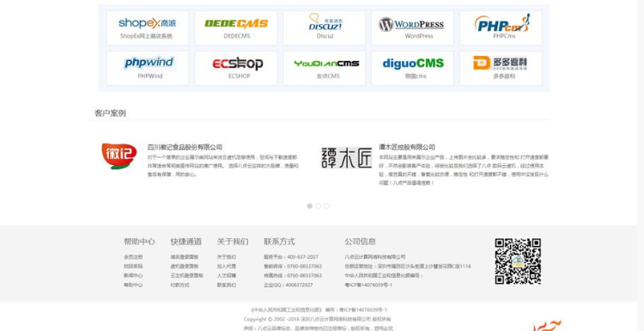
Task: Switch to the third carousel dot
Action: (x=326, y=206)
